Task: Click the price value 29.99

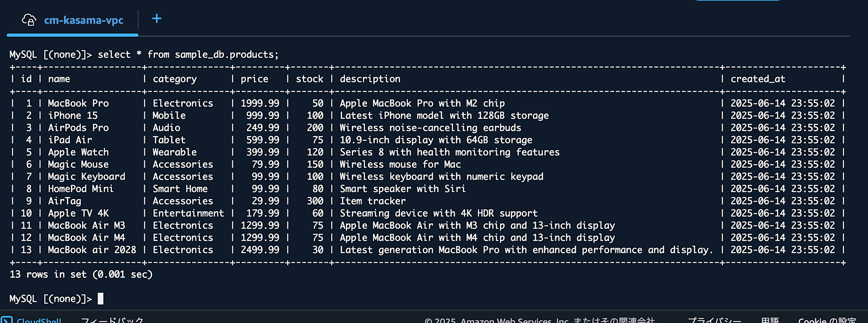Action: click(266, 201)
